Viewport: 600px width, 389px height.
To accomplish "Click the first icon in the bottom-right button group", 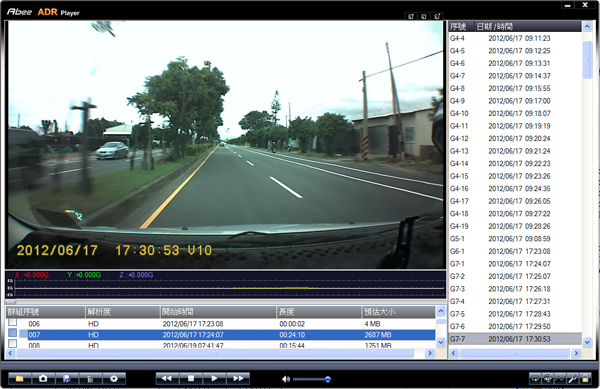I will pos(535,379).
